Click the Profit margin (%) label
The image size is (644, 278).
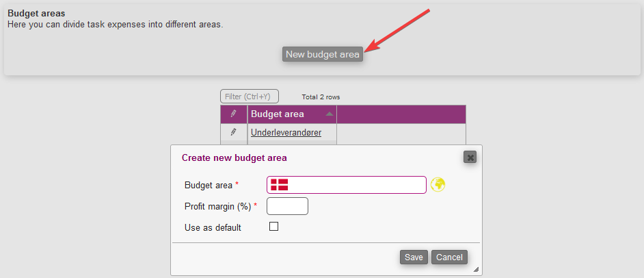217,206
